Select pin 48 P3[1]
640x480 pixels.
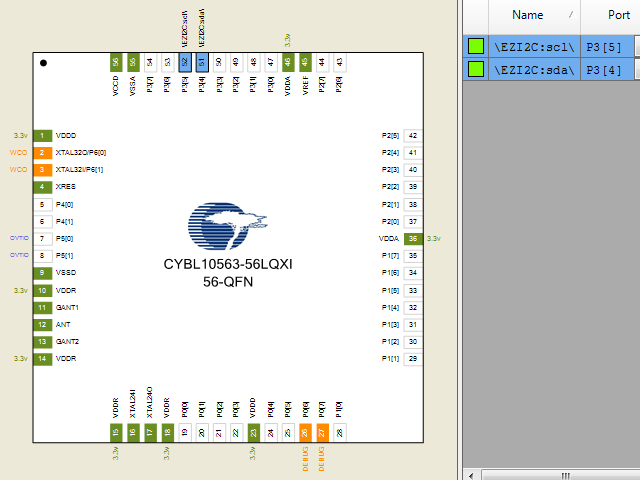click(253, 62)
